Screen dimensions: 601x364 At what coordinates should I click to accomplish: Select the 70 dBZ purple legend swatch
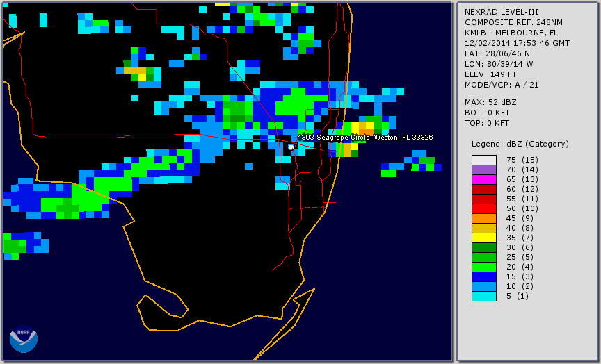tap(484, 169)
